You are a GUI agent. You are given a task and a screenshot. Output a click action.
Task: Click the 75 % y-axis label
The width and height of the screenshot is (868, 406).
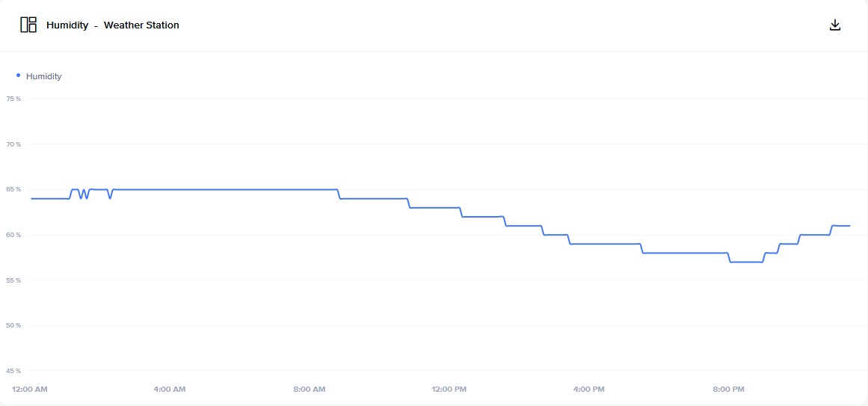pos(14,99)
